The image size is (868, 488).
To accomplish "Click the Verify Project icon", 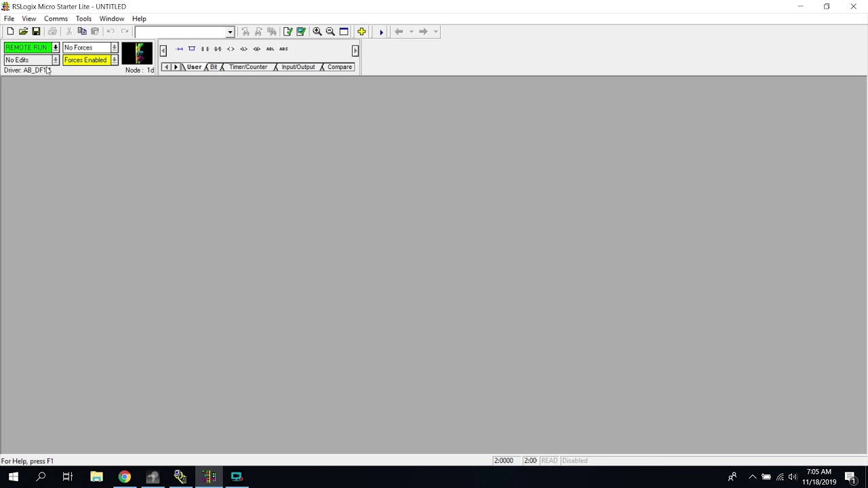I will 301,31.
